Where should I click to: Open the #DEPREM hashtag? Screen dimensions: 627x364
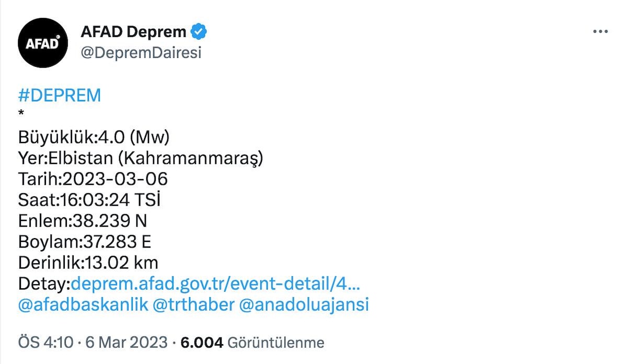click(x=59, y=96)
